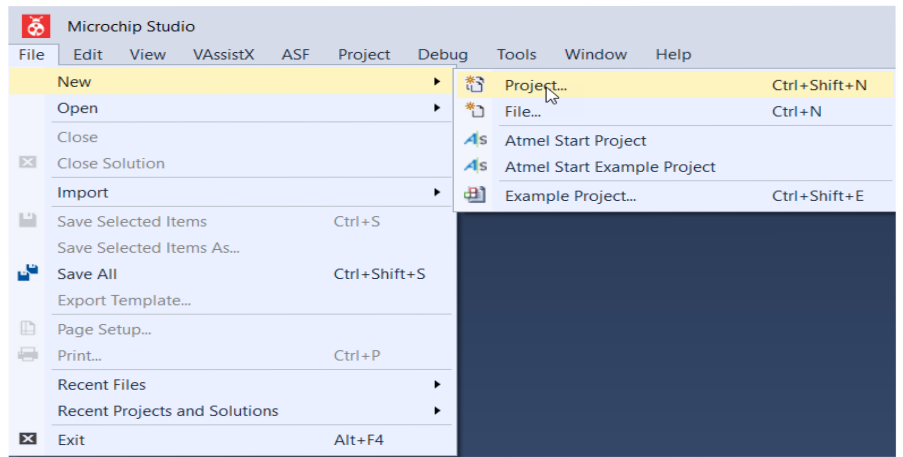Image resolution: width=903 pixels, height=457 pixels.
Task: Click the Exit icon in the File menu
Action: pyautogui.click(x=28, y=439)
